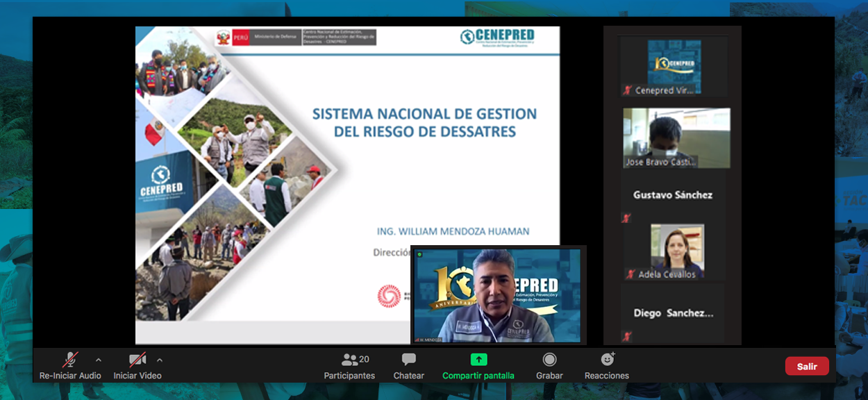Click the speaker's video overlay window
This screenshot has width=868, height=400.
tap(498, 295)
